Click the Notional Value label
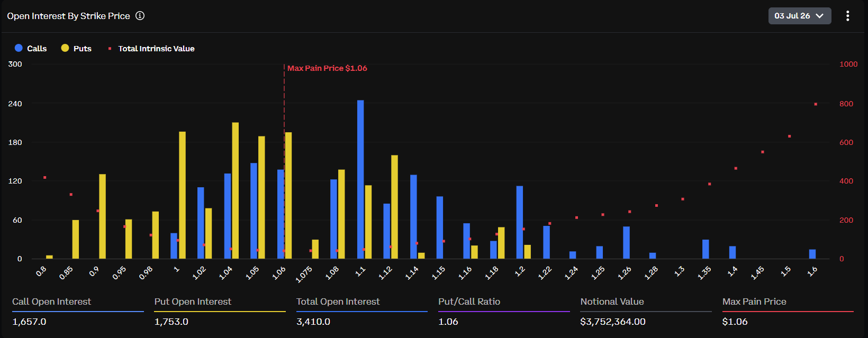868x338 pixels. (x=612, y=302)
